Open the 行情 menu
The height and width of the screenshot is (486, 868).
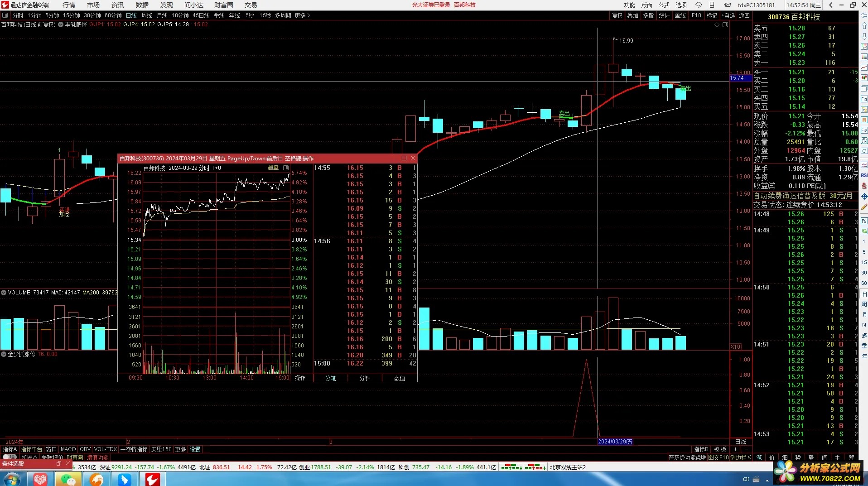coord(69,5)
